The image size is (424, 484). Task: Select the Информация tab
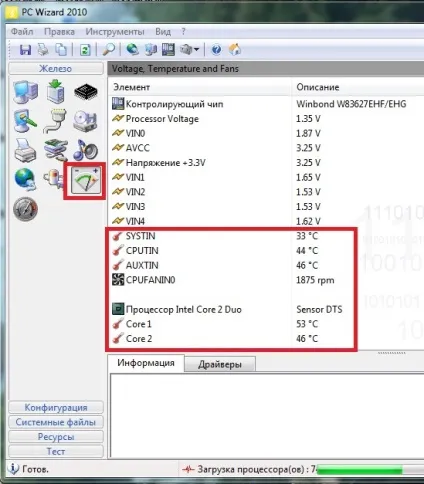point(146,363)
